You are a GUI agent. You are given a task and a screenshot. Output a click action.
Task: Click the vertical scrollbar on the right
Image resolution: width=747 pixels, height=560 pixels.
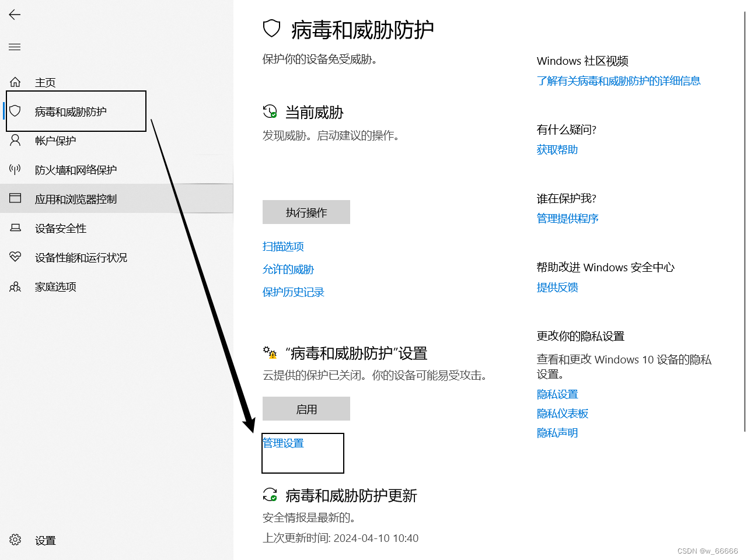tap(744, 222)
